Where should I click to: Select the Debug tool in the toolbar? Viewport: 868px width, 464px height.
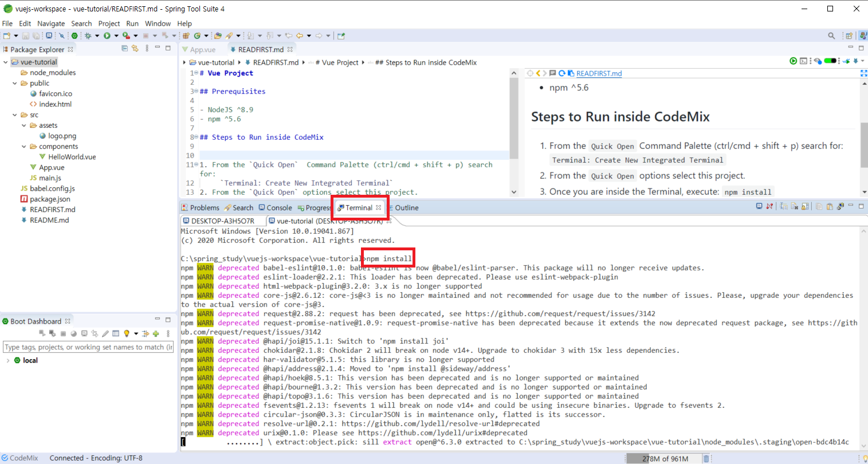[89, 35]
